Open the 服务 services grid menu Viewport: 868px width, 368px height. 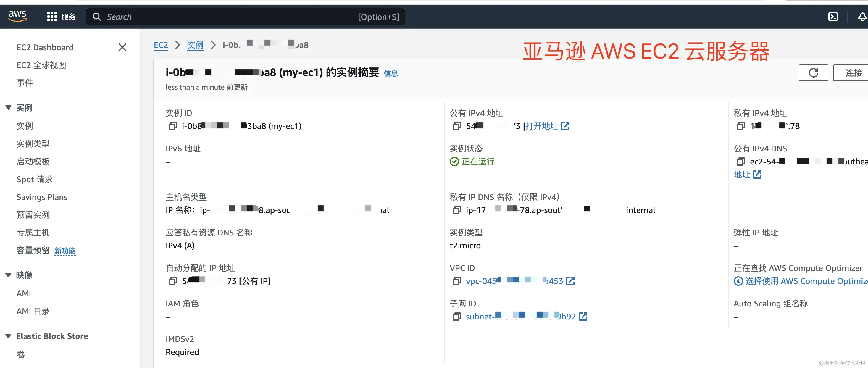pyautogui.click(x=61, y=17)
